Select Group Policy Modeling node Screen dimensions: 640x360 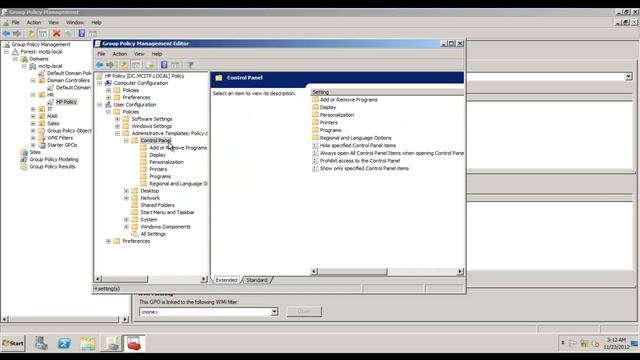click(x=54, y=160)
